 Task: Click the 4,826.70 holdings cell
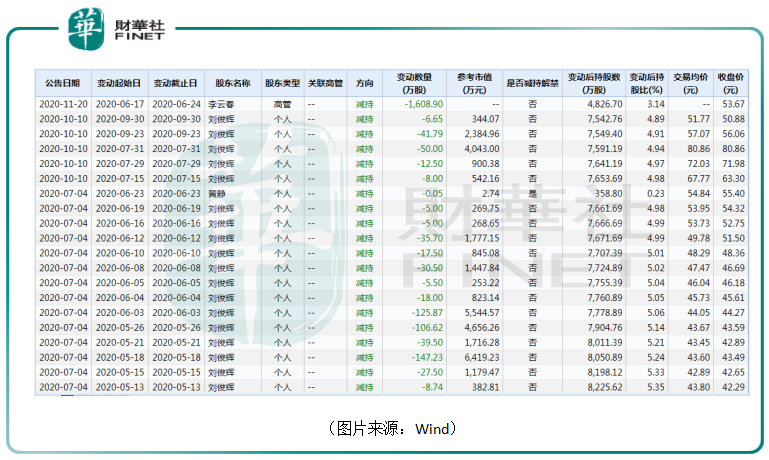[x=605, y=104]
